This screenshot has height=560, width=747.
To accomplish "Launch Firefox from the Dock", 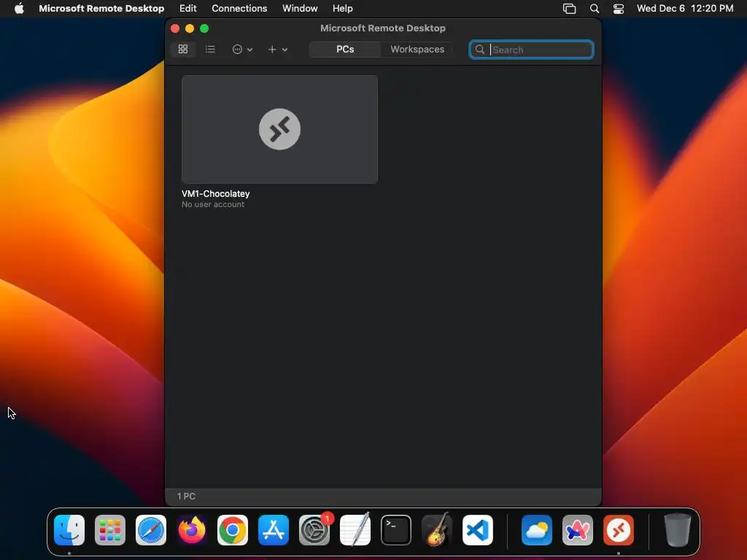I will (x=192, y=530).
